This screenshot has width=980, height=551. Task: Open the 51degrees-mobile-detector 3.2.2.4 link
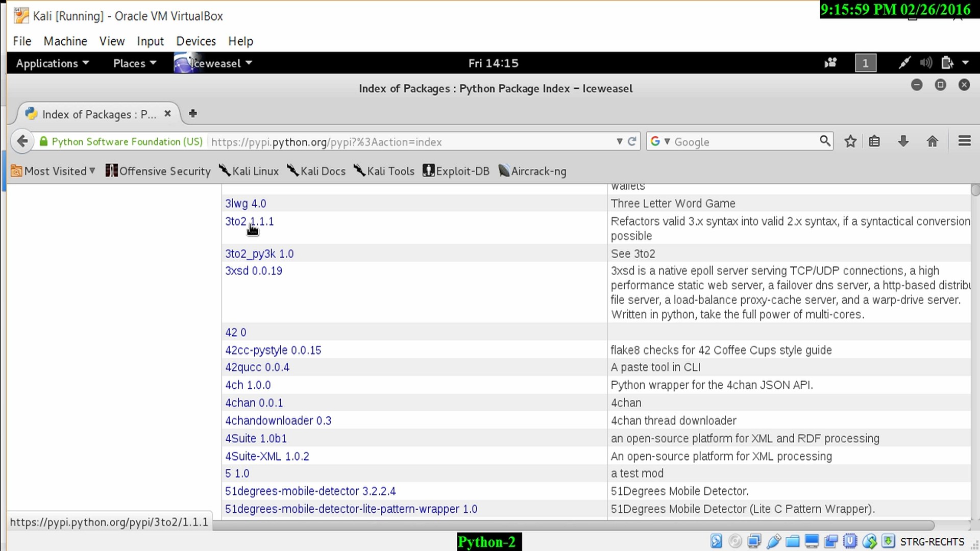point(310,491)
